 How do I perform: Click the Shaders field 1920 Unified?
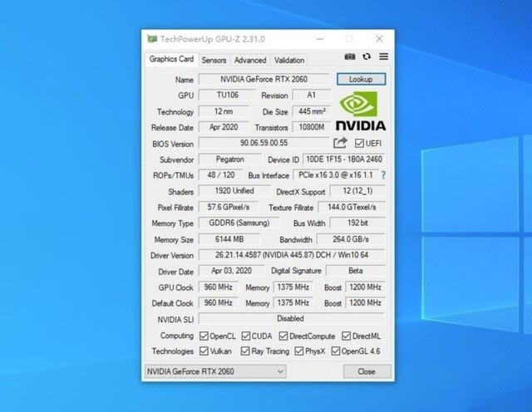tap(234, 191)
